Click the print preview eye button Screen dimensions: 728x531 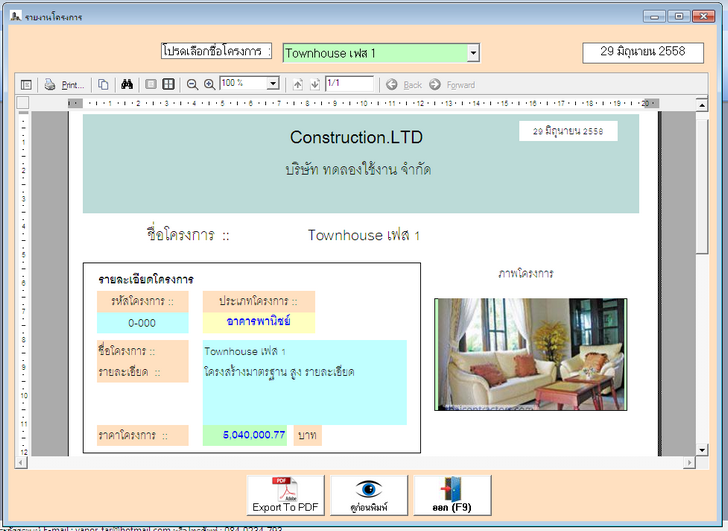tap(369, 495)
